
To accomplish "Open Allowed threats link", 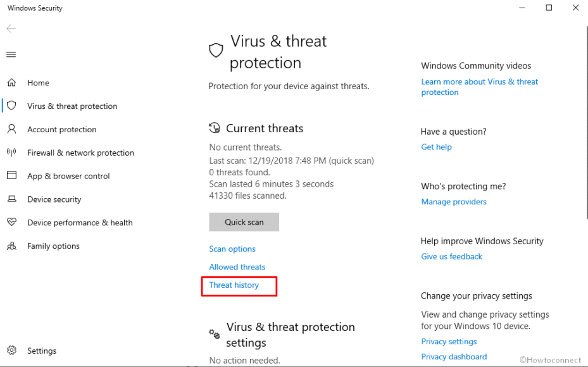I will tap(237, 267).
